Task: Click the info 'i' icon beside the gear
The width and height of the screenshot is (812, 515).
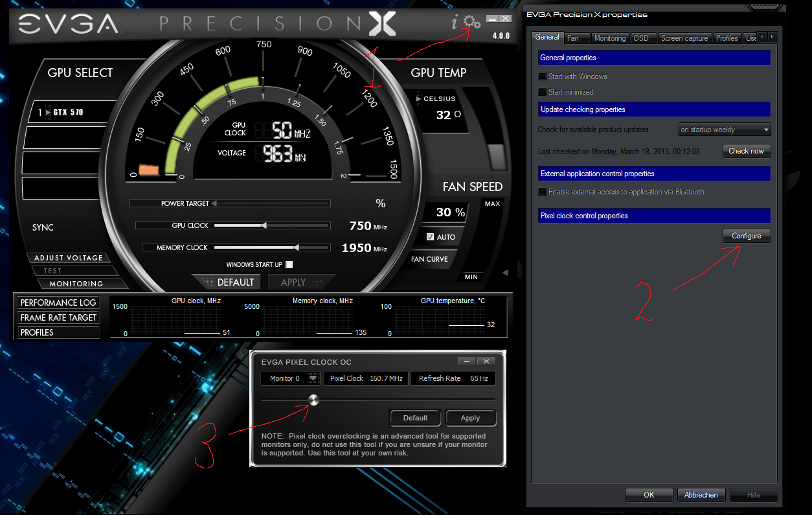Action: [455, 23]
